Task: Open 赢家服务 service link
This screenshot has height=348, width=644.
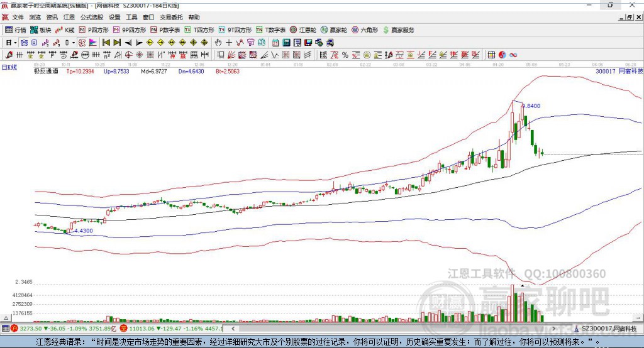Action: (398, 30)
